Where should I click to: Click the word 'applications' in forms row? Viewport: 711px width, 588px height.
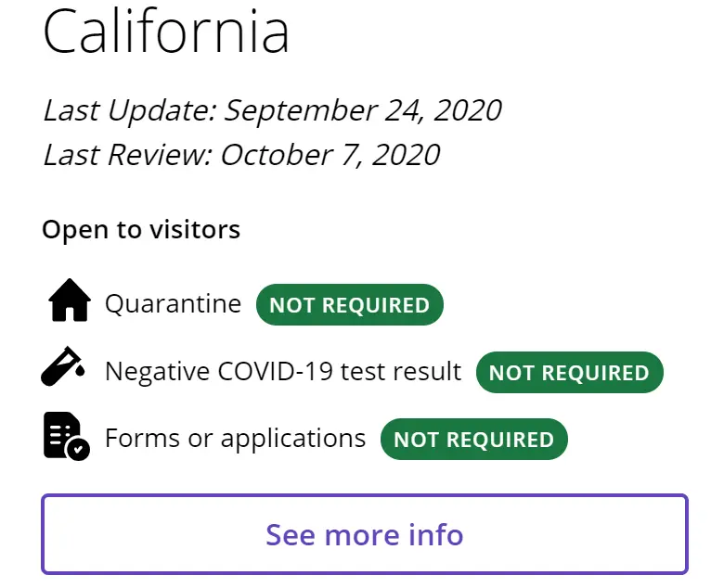(293, 440)
